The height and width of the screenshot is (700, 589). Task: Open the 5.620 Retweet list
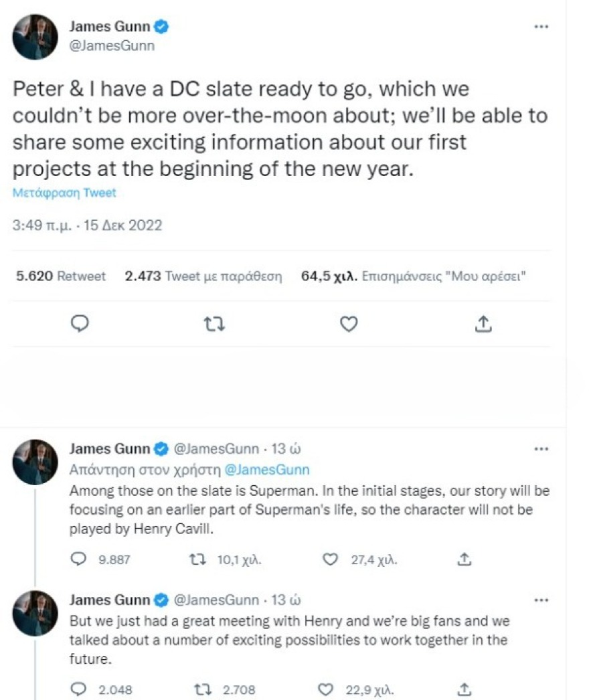60,276
